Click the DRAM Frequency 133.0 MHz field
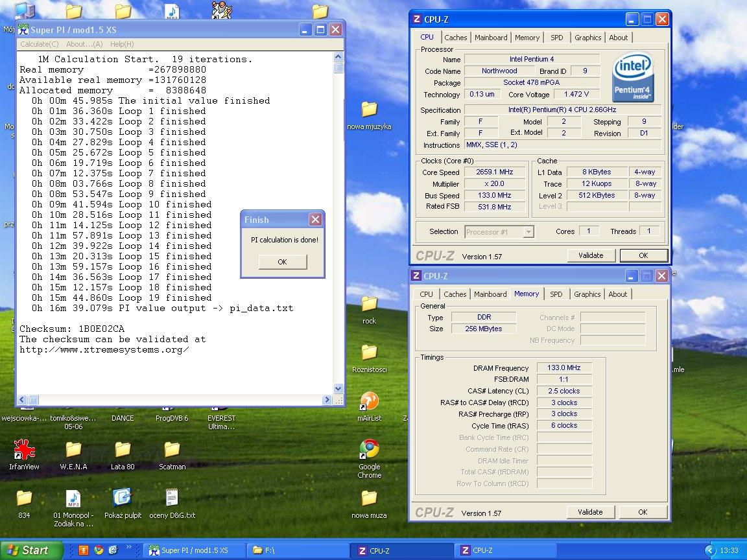Screen dimensions: 747x560 pyautogui.click(x=564, y=367)
